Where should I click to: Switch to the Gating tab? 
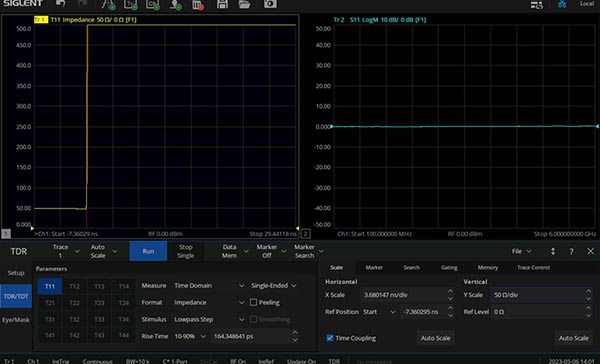click(449, 268)
